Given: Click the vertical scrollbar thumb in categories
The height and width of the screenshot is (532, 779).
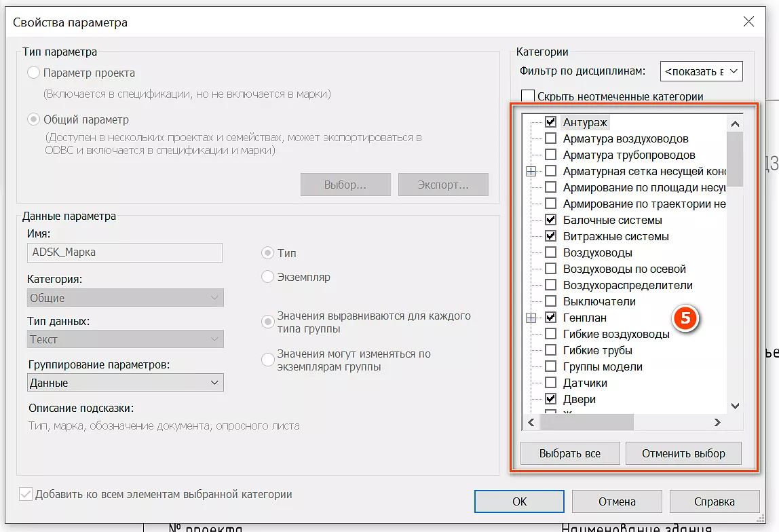Looking at the screenshot, I should click(735, 159).
